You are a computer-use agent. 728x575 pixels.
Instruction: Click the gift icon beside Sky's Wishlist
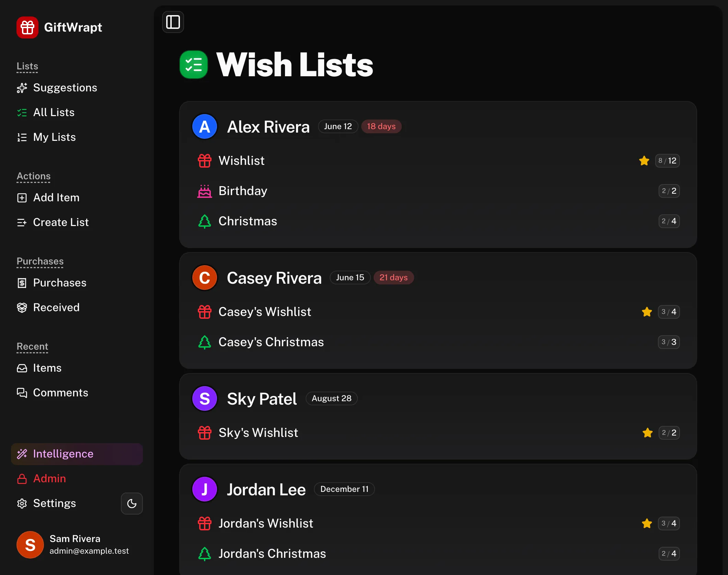(x=205, y=433)
